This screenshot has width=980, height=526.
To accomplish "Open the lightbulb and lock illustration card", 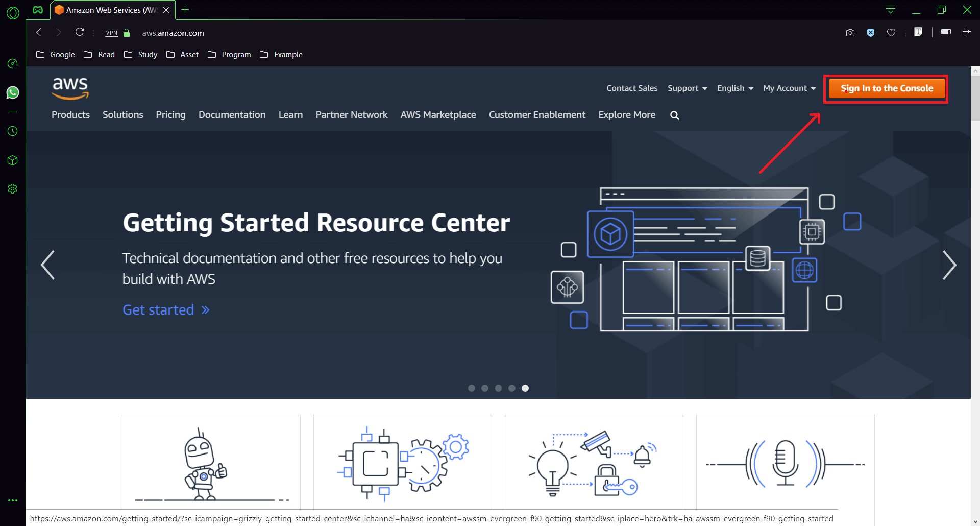I will coord(594,462).
